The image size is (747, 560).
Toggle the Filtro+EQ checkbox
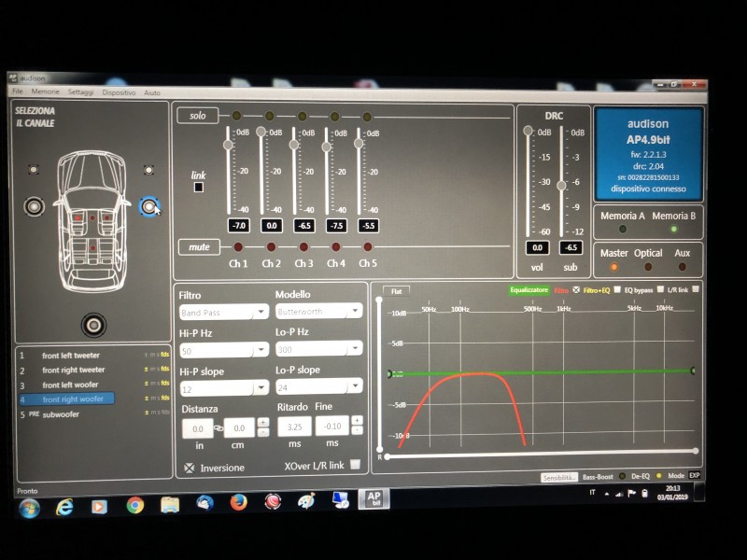click(x=617, y=289)
